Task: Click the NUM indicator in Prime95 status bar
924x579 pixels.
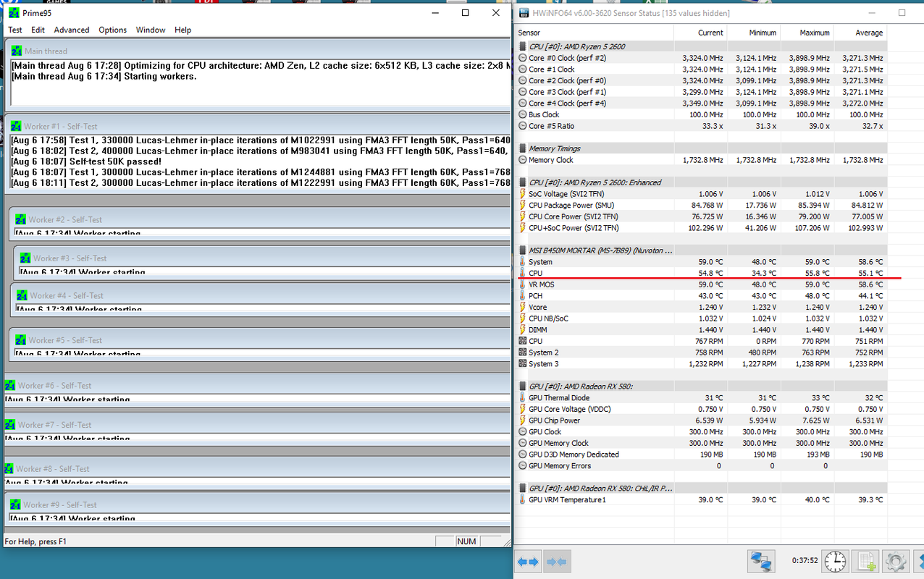Action: click(466, 541)
